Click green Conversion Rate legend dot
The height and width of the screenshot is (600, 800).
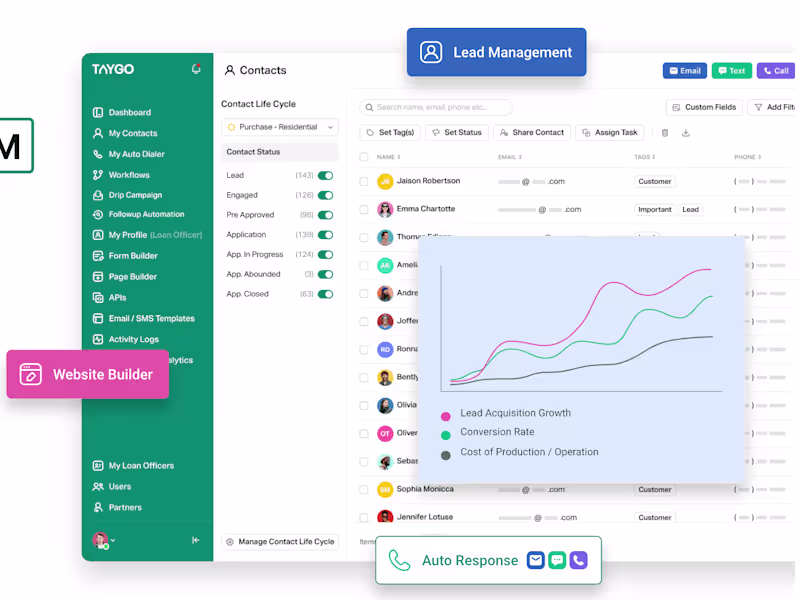[x=445, y=435]
